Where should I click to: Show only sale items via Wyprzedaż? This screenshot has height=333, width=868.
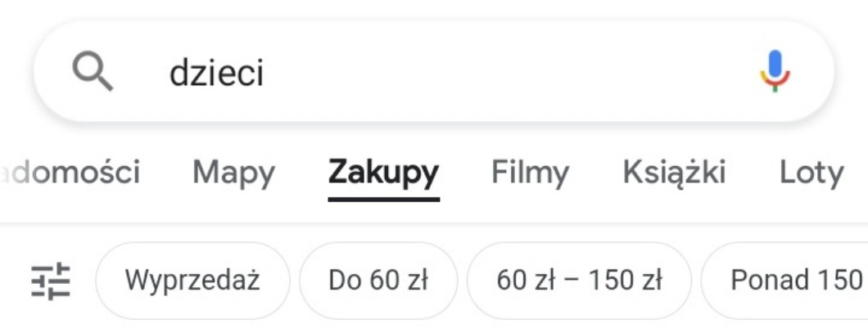point(192,281)
